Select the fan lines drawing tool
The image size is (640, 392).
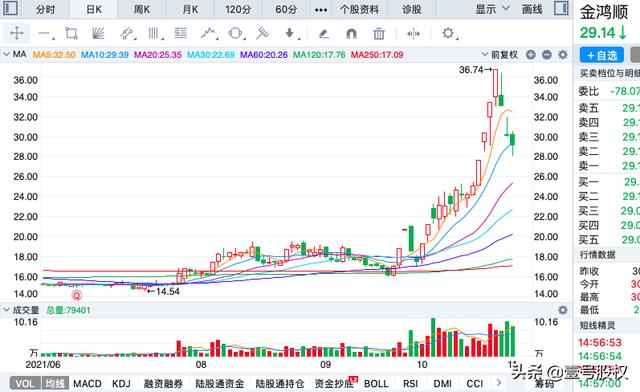[x=98, y=33]
